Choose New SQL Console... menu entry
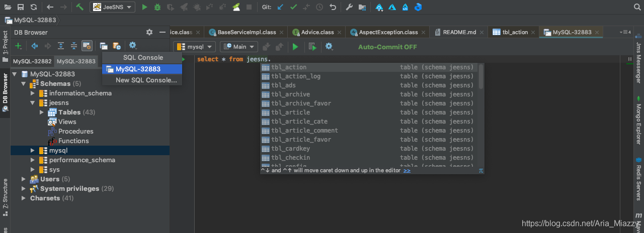Screen dimensions: 644x233 (x=142, y=80)
